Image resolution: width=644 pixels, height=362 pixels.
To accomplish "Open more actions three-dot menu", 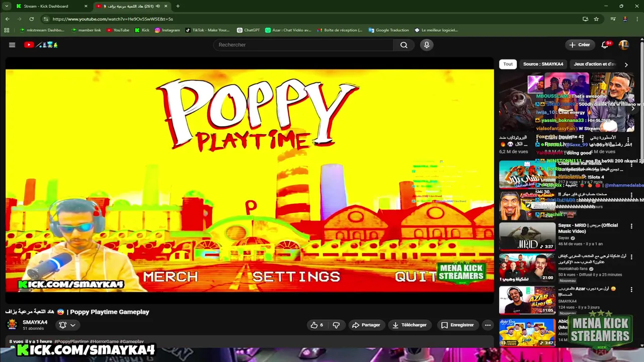I will tap(488, 325).
